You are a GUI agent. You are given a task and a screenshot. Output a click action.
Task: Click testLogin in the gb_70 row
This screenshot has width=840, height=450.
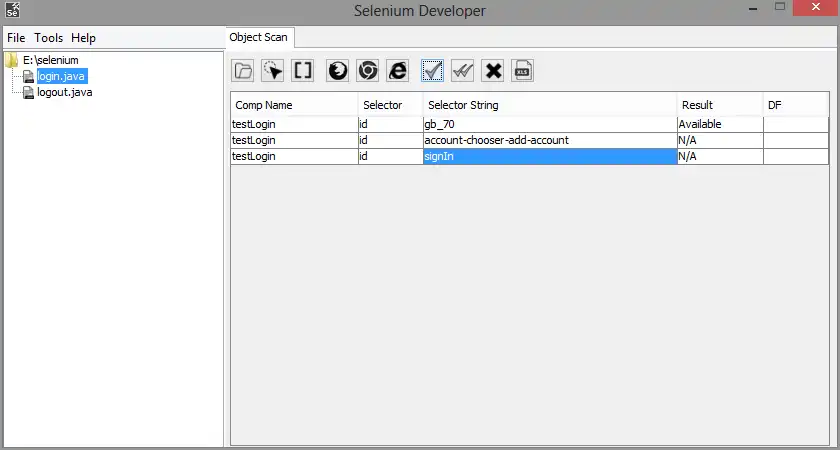[294, 124]
